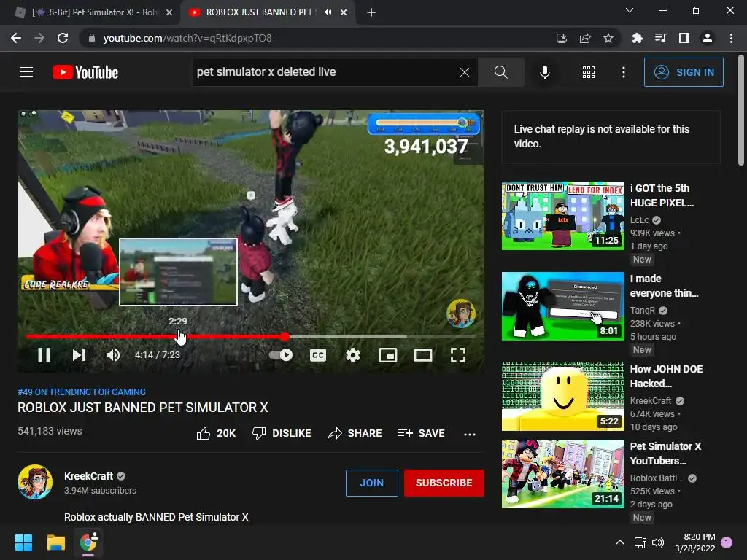Enable miniplayer mode
Screen dimensions: 747x560
pyautogui.click(x=388, y=355)
